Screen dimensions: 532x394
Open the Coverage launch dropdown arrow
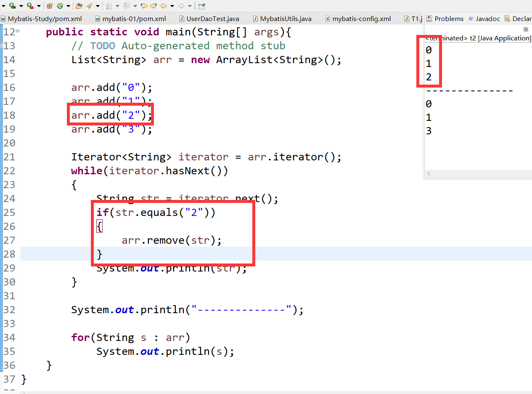[x=21, y=6]
